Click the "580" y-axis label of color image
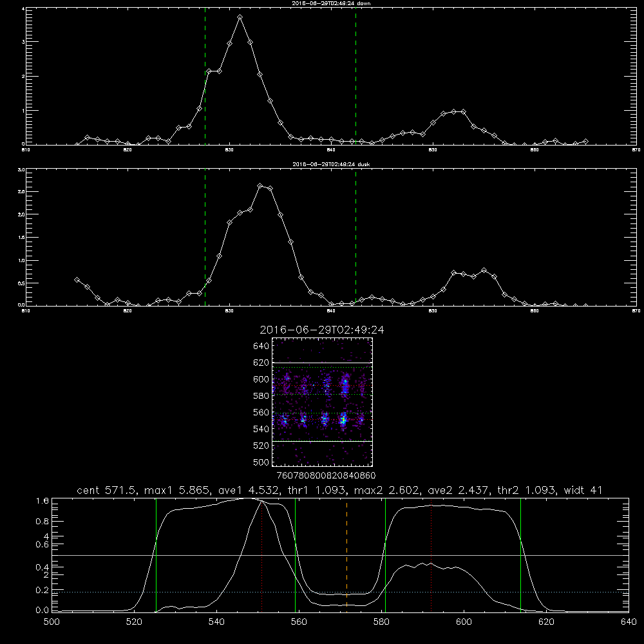The height and width of the screenshot is (644, 644). (261, 396)
